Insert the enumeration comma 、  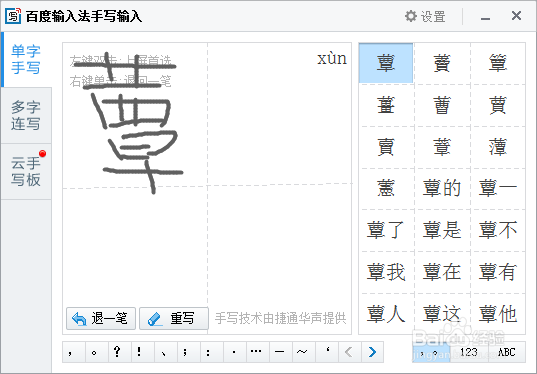pos(165,352)
